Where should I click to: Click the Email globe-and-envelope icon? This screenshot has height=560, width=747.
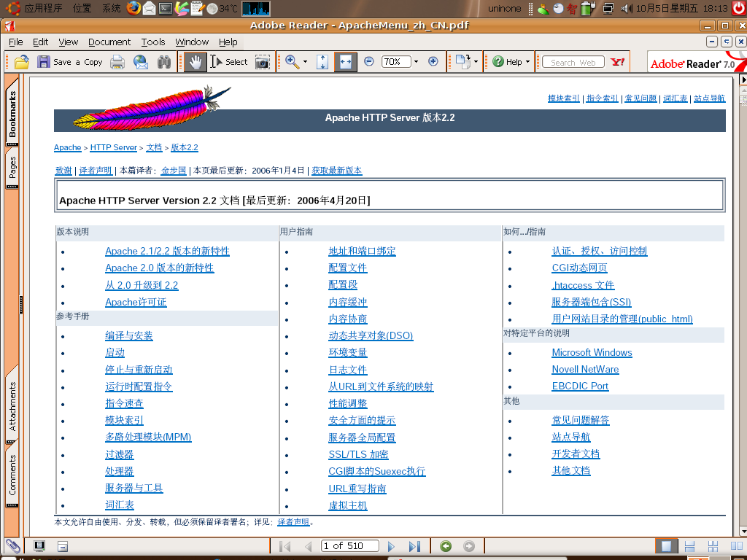coord(141,62)
